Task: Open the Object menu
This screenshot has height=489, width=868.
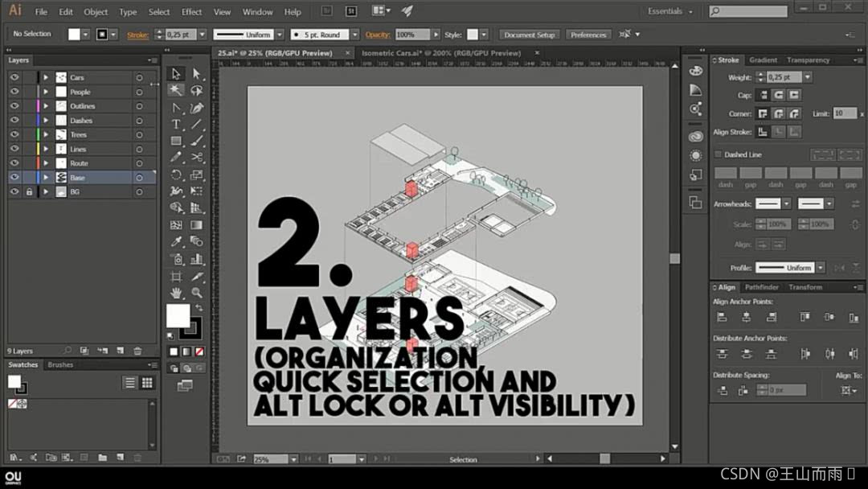Action: point(96,11)
